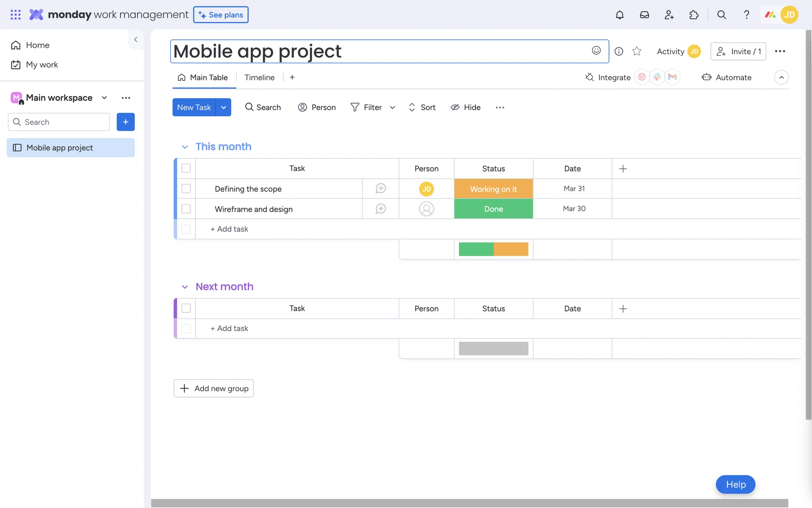Add update to Defining the scope
Viewport: 812px width, 508px height.
point(381,188)
